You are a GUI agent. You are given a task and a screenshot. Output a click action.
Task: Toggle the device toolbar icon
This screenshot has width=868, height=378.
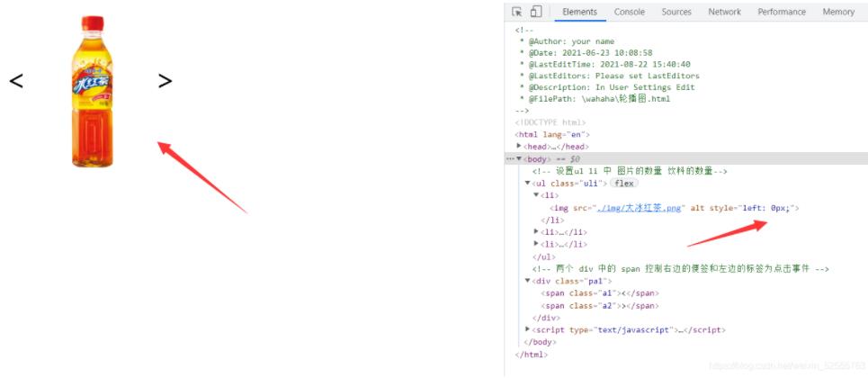coord(536,12)
